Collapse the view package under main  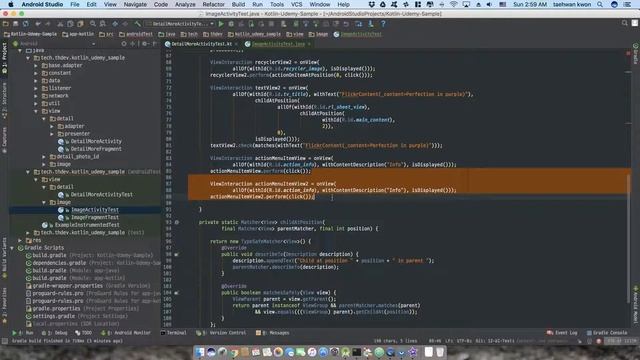pos(36,111)
